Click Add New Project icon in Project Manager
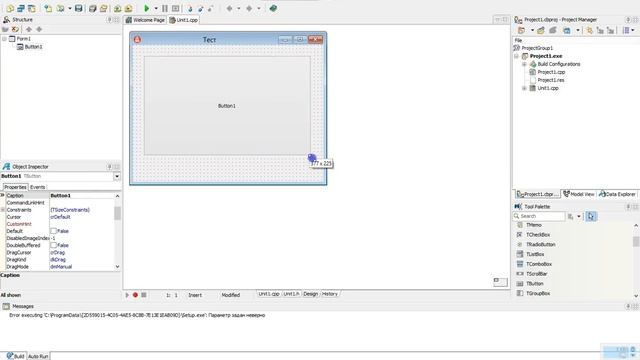The image size is (640, 360). coord(541,31)
